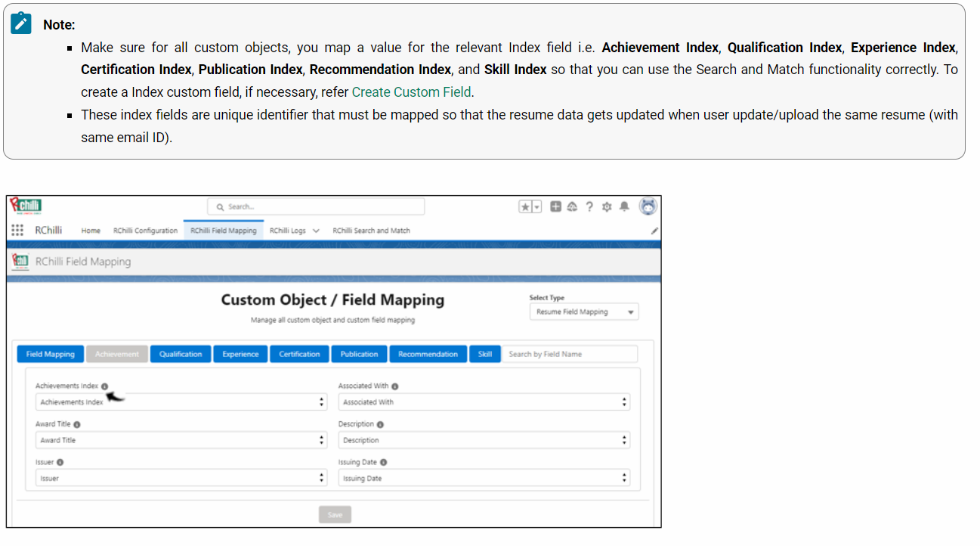The image size is (980, 546).
Task: Click the Save button
Action: [x=335, y=515]
